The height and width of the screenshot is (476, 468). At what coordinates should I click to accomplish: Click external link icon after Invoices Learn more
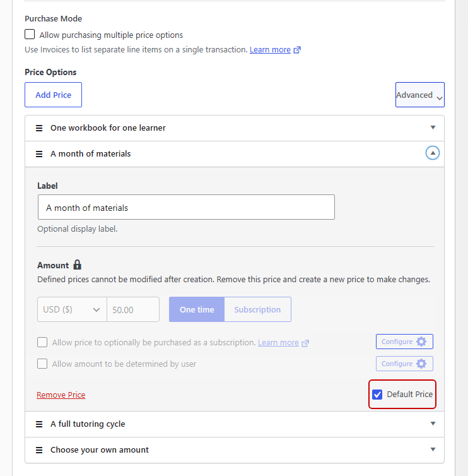pos(297,50)
